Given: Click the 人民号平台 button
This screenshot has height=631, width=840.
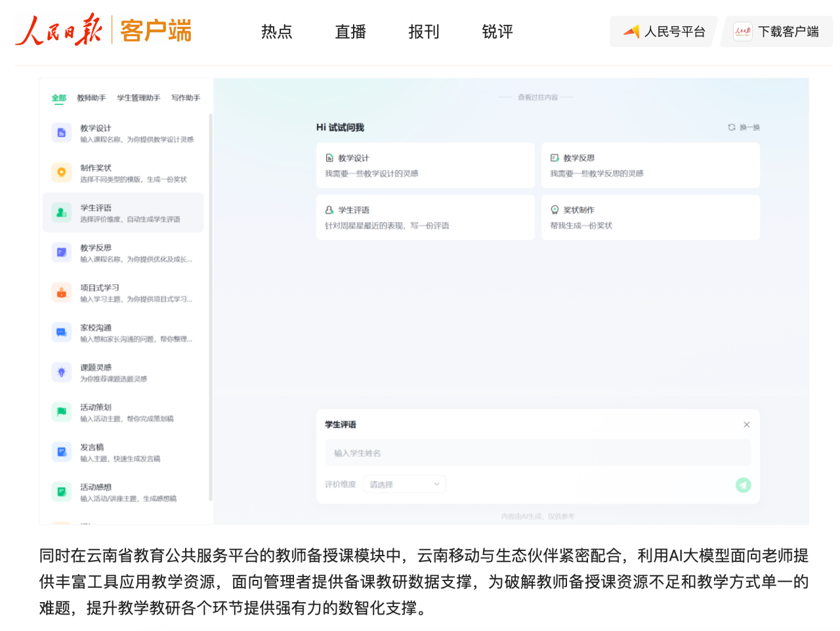Looking at the screenshot, I should pyautogui.click(x=663, y=31).
